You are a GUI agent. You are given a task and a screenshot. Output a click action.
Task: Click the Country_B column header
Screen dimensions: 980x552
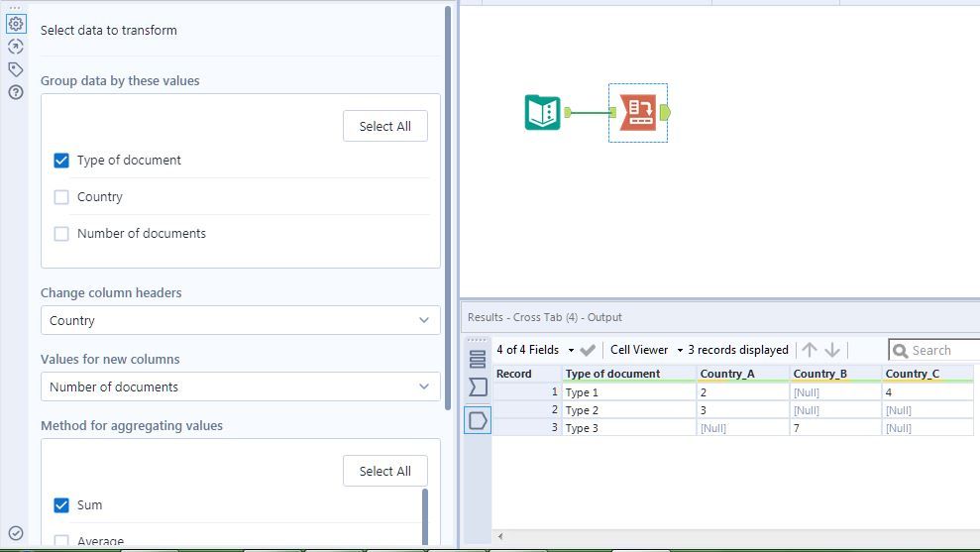pyautogui.click(x=835, y=374)
